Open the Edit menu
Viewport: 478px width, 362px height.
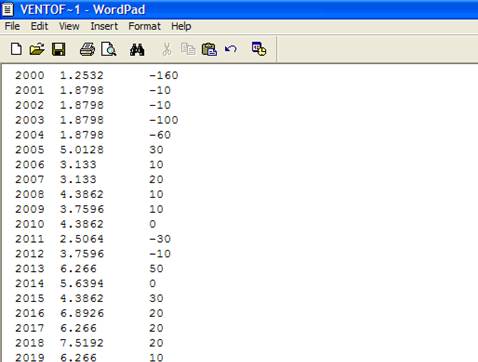point(39,26)
